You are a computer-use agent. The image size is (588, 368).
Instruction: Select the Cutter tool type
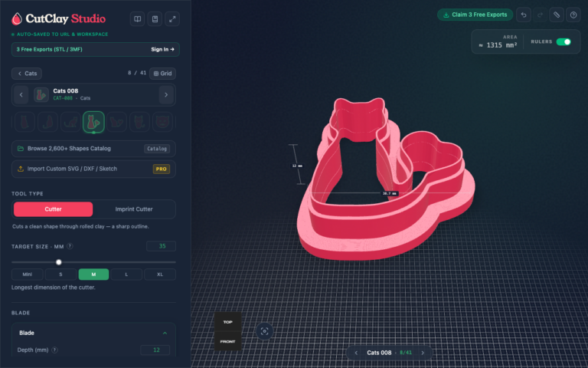coord(54,209)
